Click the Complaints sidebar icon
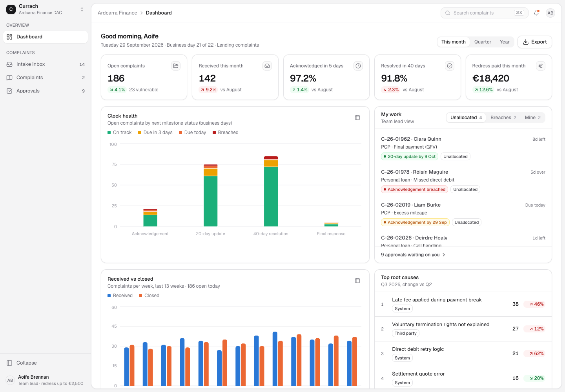Screen dimensions: 565x392 click(x=9, y=78)
